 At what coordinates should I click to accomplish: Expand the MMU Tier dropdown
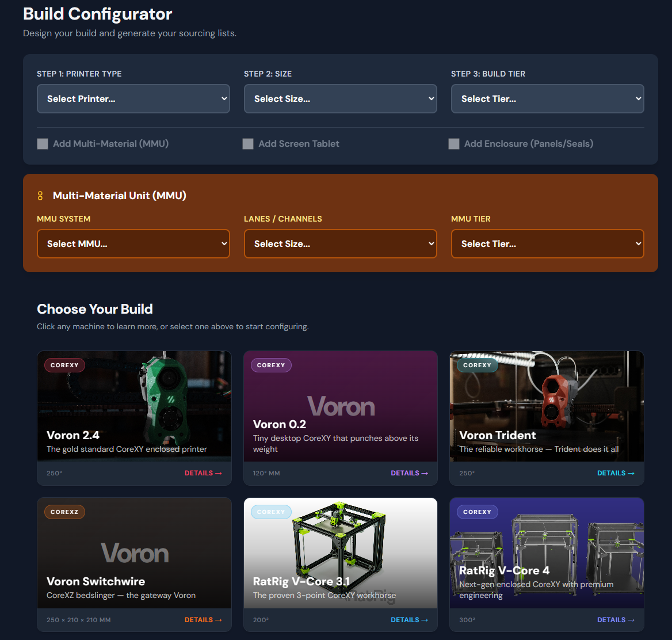pos(547,244)
